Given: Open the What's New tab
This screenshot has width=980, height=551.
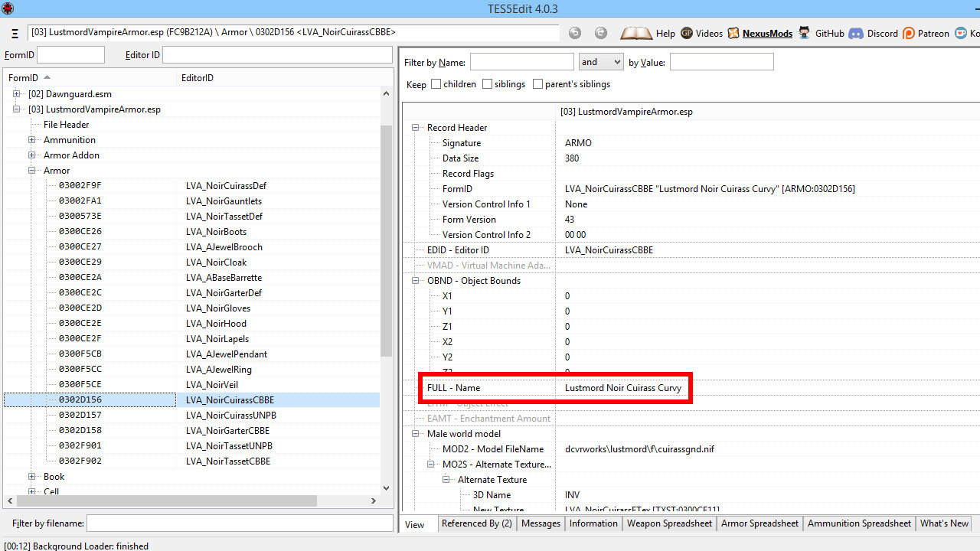Looking at the screenshot, I should click(944, 523).
